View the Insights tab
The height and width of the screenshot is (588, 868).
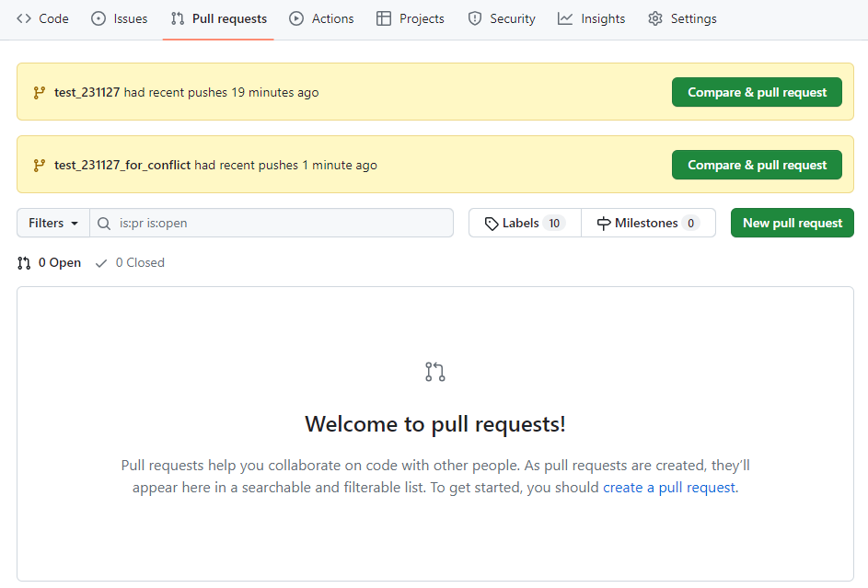591,18
